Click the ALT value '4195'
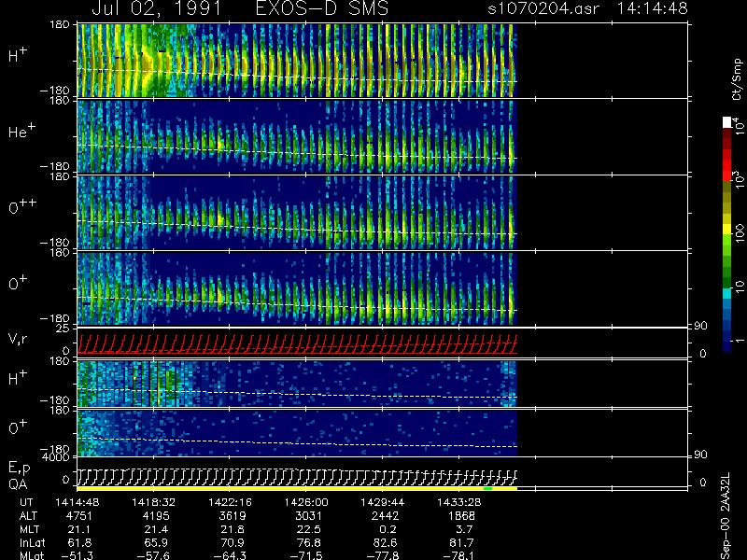 coord(156,516)
